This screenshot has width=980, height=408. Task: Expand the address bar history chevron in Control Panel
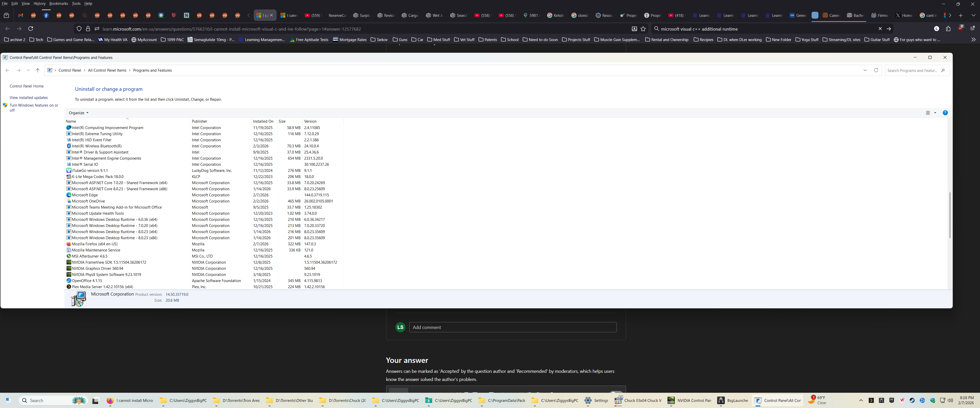coord(865,70)
